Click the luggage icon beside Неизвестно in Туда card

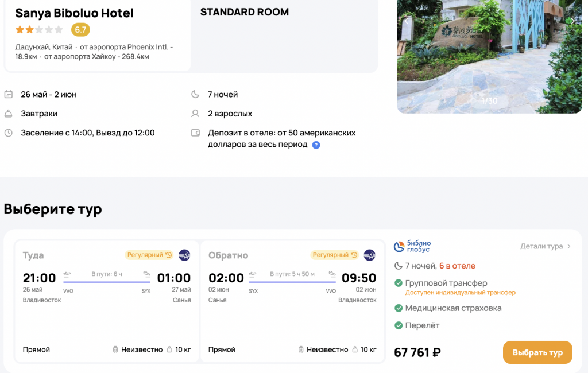click(115, 349)
